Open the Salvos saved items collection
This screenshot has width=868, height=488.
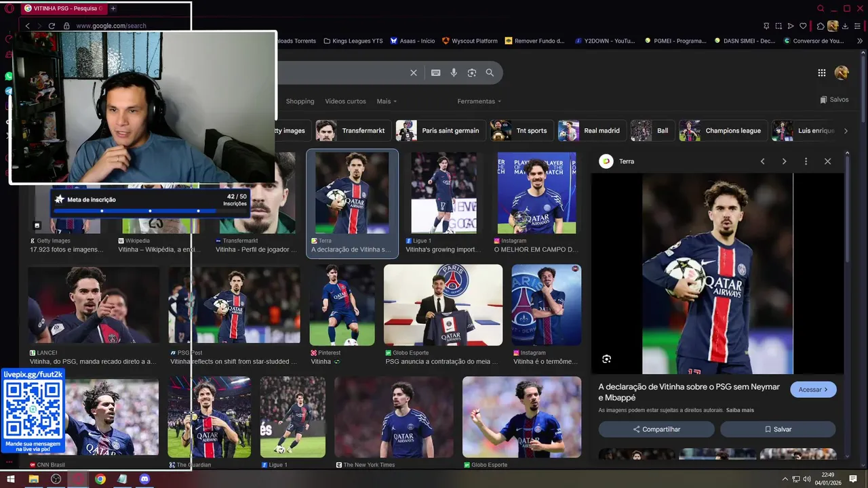coord(834,100)
